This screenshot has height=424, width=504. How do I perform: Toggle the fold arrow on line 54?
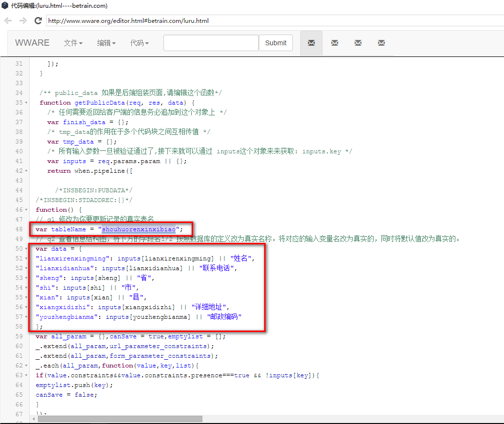tap(26, 288)
